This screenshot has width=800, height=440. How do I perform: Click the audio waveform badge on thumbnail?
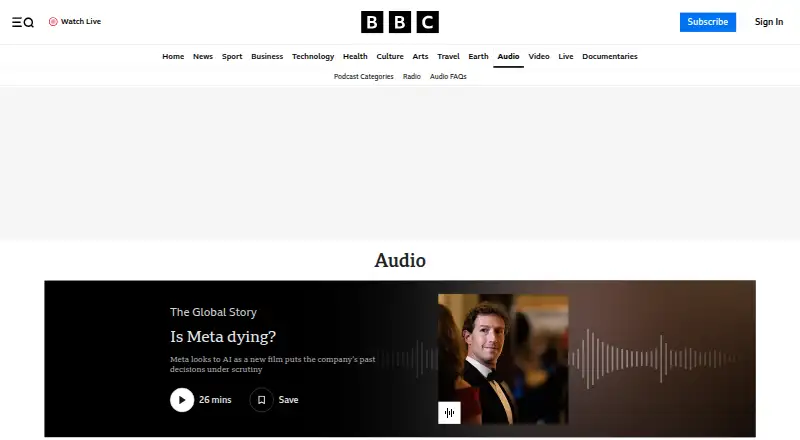[x=449, y=412]
